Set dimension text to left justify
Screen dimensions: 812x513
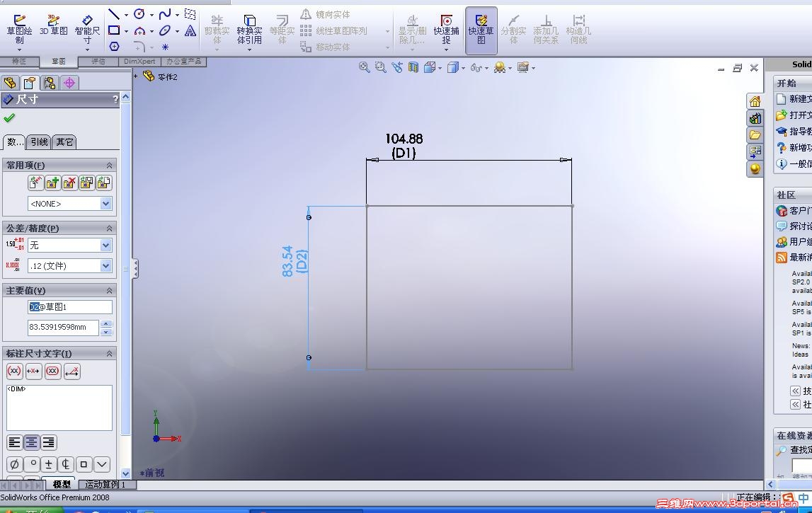point(14,442)
